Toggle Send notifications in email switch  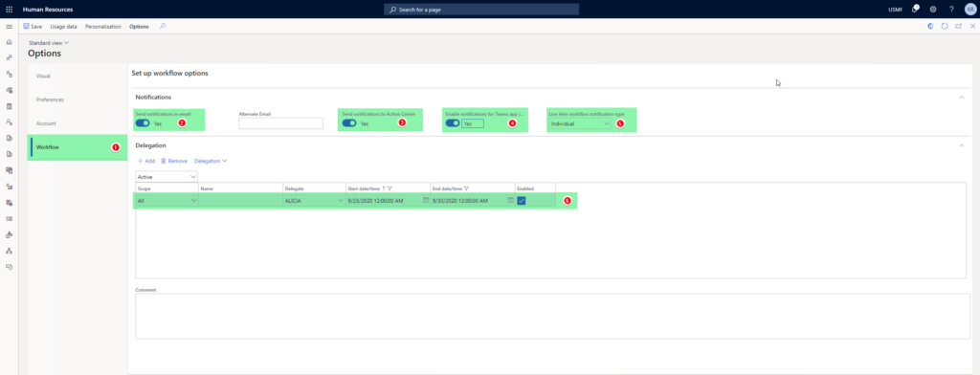click(x=143, y=123)
